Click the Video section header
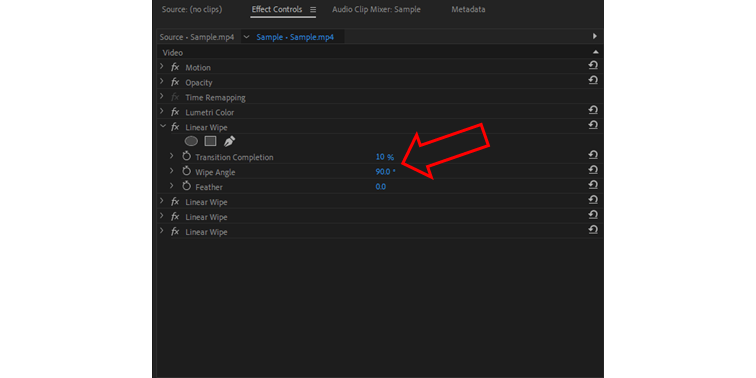The image size is (756, 378). tap(173, 53)
